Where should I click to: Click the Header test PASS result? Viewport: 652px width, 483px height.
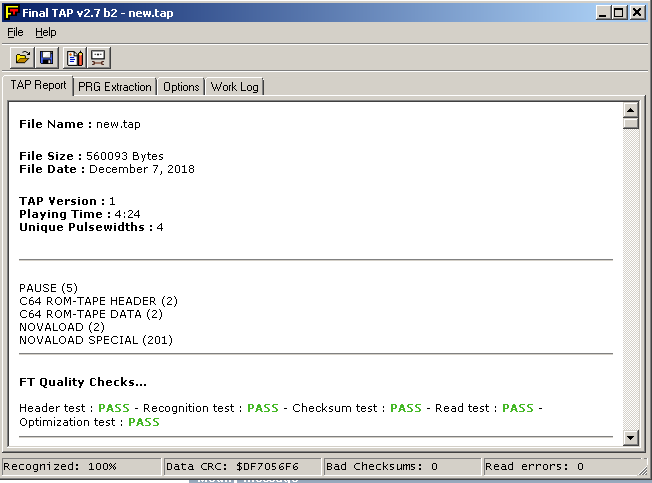point(114,408)
